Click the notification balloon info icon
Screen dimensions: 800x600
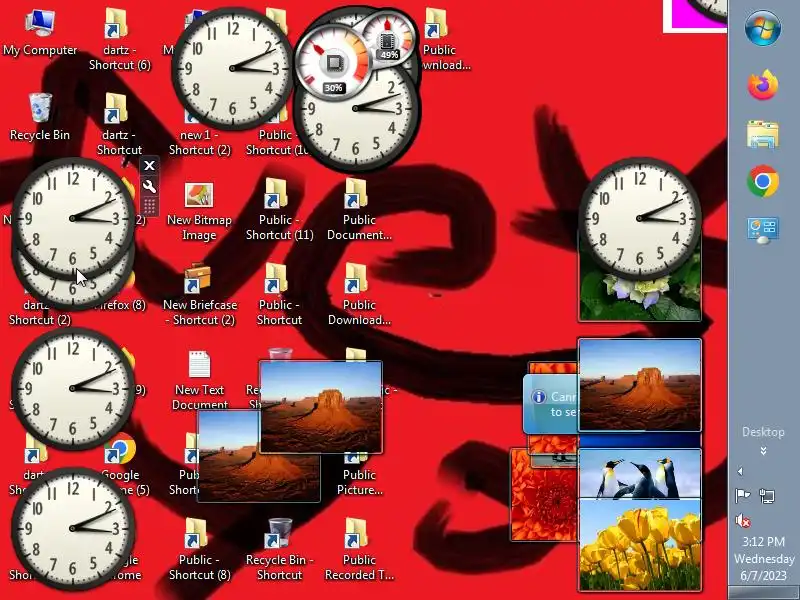[x=538, y=397]
